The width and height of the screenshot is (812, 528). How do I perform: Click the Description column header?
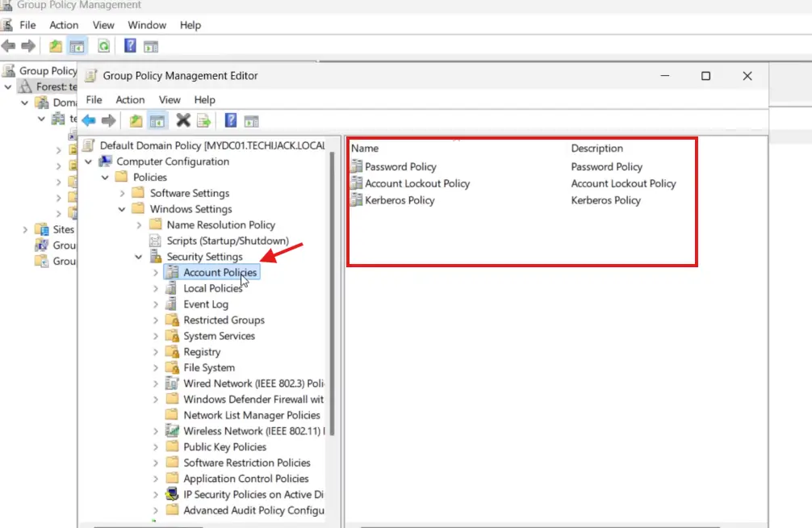(x=596, y=149)
